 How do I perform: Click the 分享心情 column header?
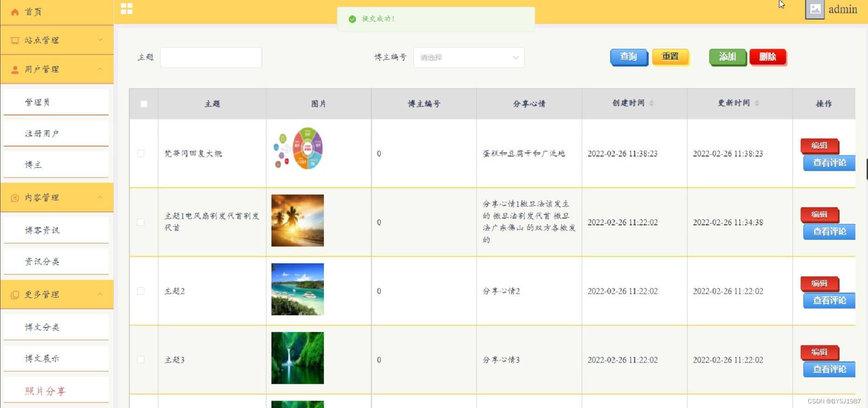529,104
